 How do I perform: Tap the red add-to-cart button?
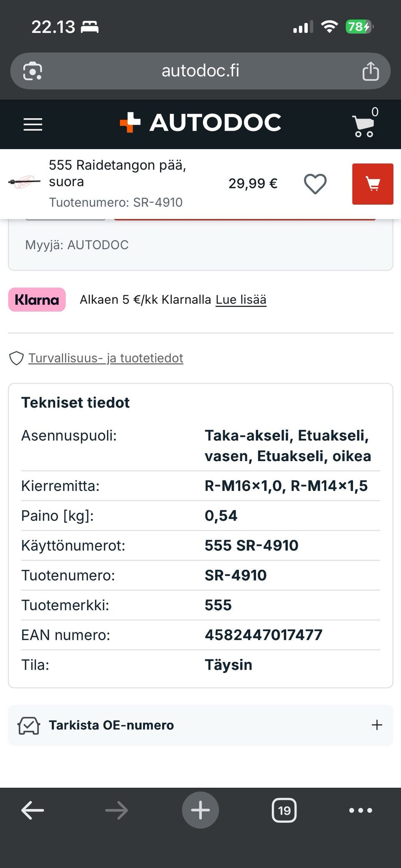coord(373,184)
